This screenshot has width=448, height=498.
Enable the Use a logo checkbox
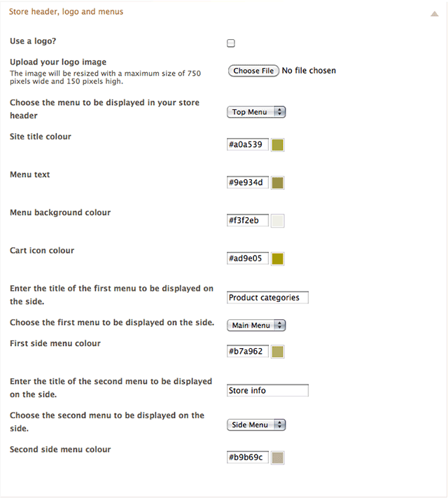click(231, 43)
